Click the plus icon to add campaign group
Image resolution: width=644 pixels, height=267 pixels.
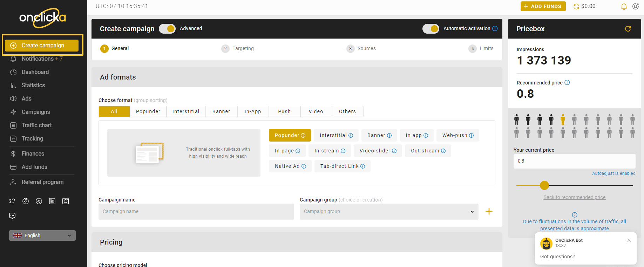(x=489, y=211)
